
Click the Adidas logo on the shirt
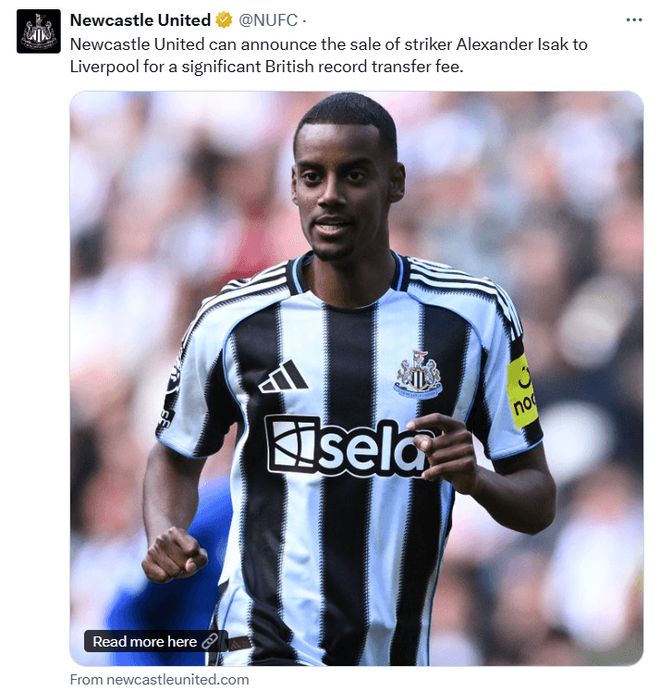pyautogui.click(x=283, y=377)
